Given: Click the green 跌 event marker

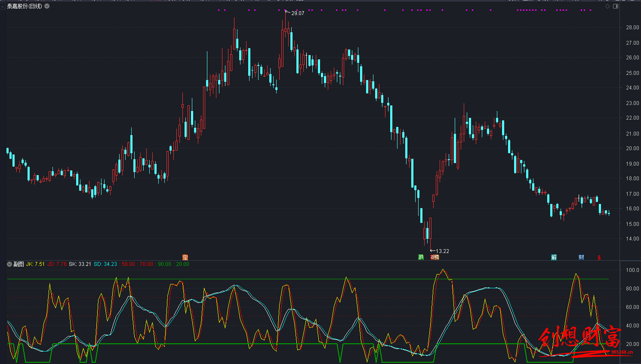Looking at the screenshot, I should coord(421,257).
